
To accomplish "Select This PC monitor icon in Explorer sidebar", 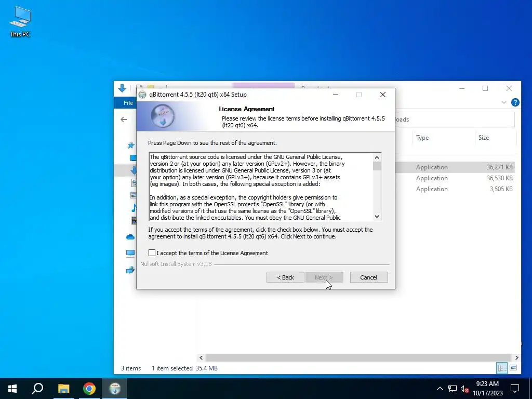I will [130, 254].
